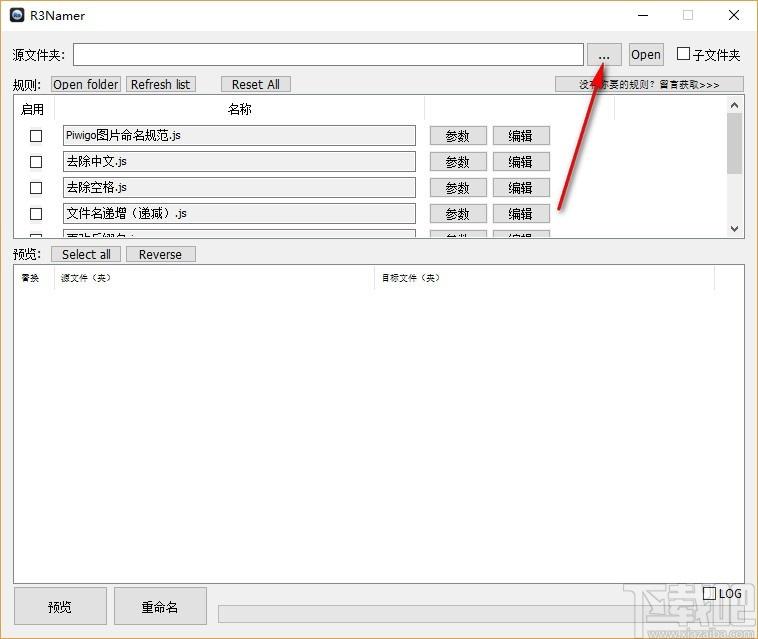758x639 pixels.
Task: Click the 重命名 rename button
Action: tap(160, 607)
